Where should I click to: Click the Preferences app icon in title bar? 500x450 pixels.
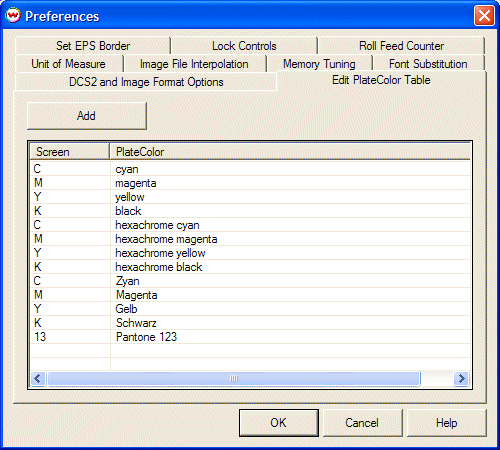click(x=13, y=15)
